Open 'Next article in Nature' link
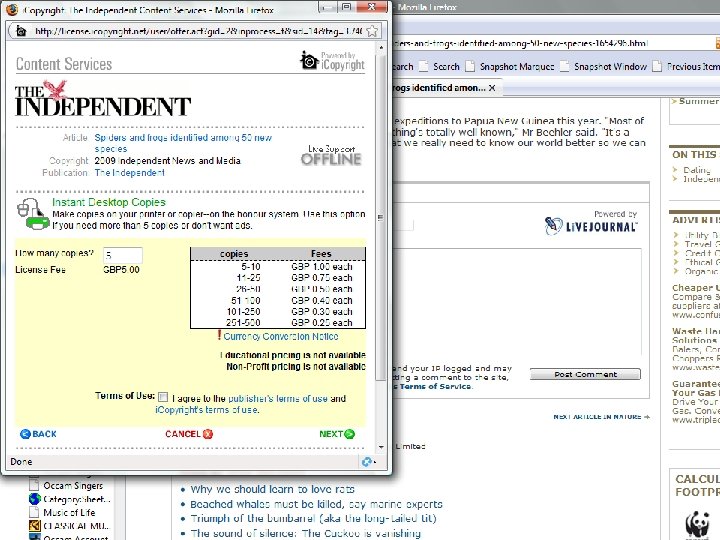The image size is (720, 540). (x=601, y=416)
